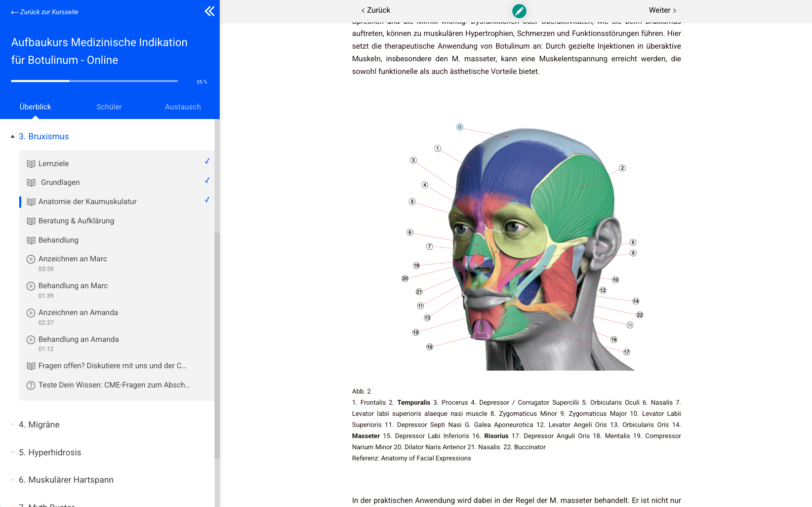812x507 pixels.
Task: Click the bold Risorius text in legend
Action: point(496,436)
